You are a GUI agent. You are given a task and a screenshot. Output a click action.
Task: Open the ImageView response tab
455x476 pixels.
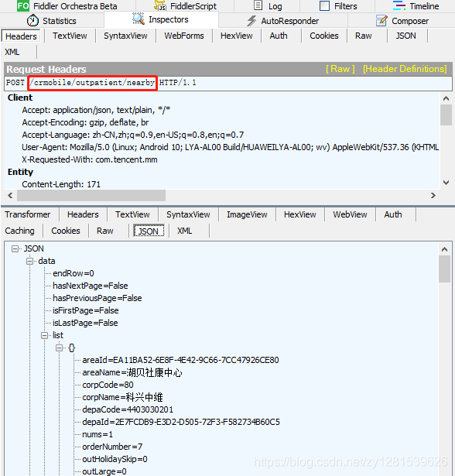247,214
